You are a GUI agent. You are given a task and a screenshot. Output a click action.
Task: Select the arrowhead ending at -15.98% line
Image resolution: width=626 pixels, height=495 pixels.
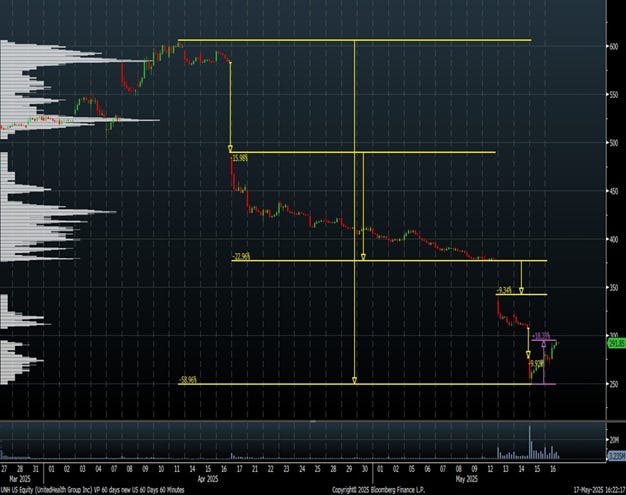tap(230, 149)
